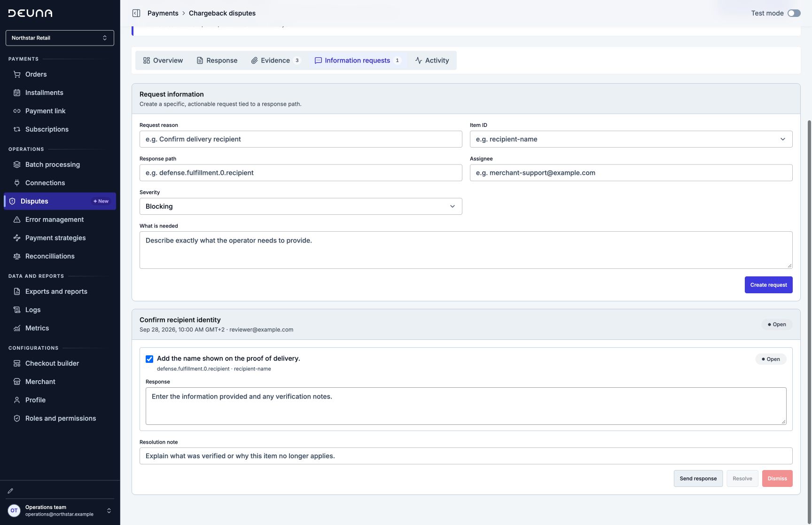The height and width of the screenshot is (525, 812).
Task: Open Metrics chart icon in sidebar
Action: (17, 328)
